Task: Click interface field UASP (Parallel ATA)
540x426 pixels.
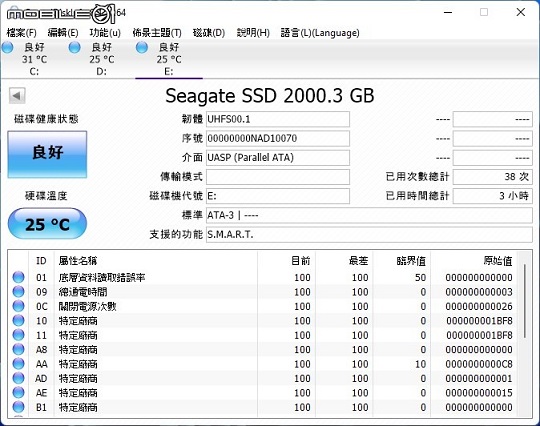Action: pos(278,158)
